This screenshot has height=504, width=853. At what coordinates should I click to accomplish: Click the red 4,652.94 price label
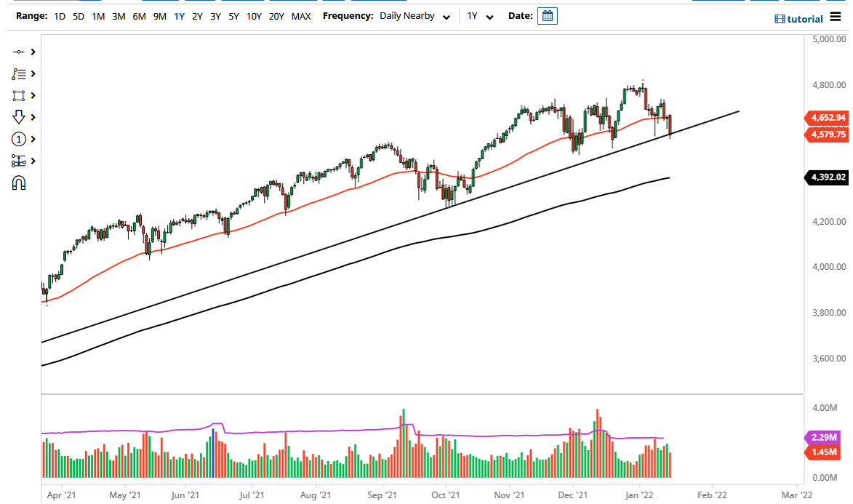[x=825, y=117]
